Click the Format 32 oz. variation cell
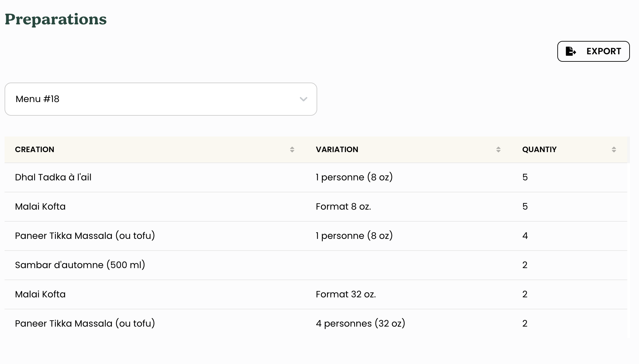639x364 pixels. pyautogui.click(x=346, y=294)
